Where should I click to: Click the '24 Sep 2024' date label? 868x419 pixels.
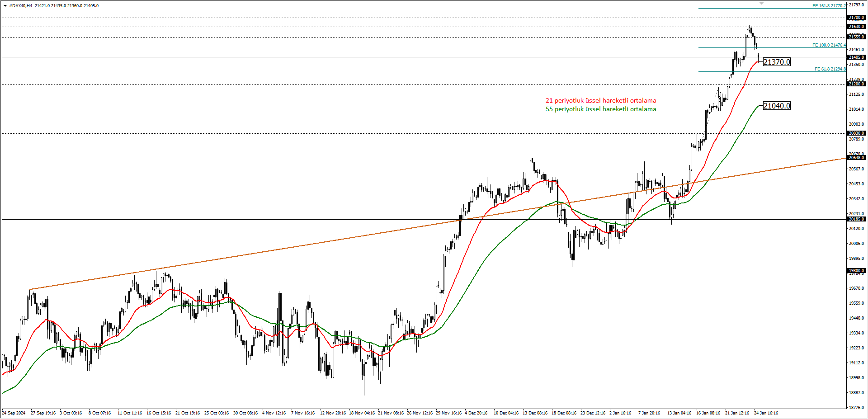14,413
